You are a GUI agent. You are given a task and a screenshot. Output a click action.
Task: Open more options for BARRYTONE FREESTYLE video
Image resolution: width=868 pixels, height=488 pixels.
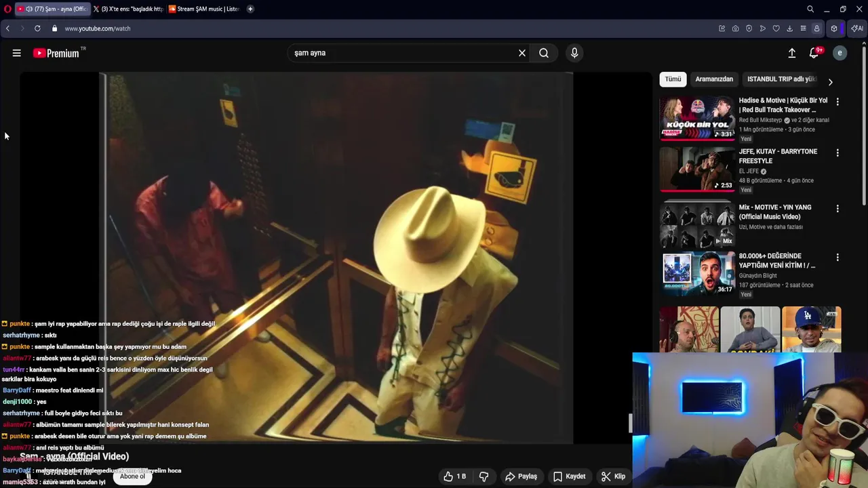pos(837,153)
